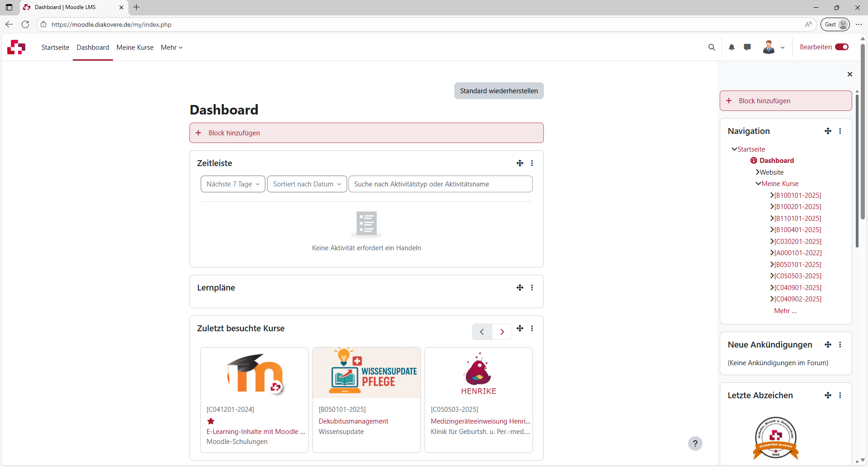The image size is (868, 467).
Task: Open the Sortiert nach Datum dropdown
Action: pos(307,184)
